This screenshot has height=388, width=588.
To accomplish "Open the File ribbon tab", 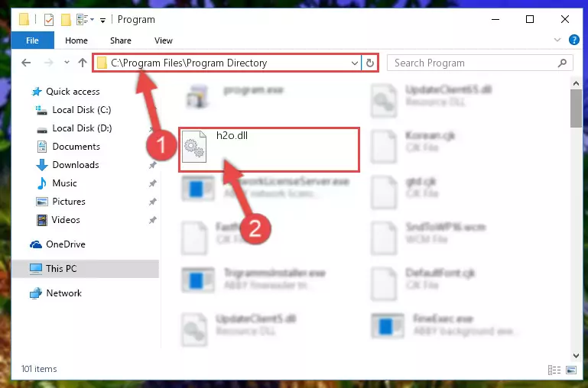I will pyautogui.click(x=32, y=40).
